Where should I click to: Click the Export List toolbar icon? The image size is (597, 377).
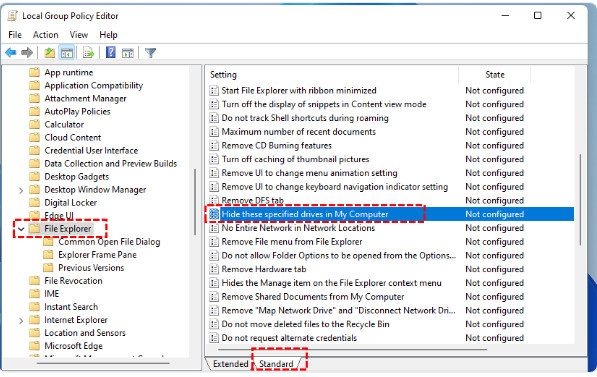click(88, 53)
